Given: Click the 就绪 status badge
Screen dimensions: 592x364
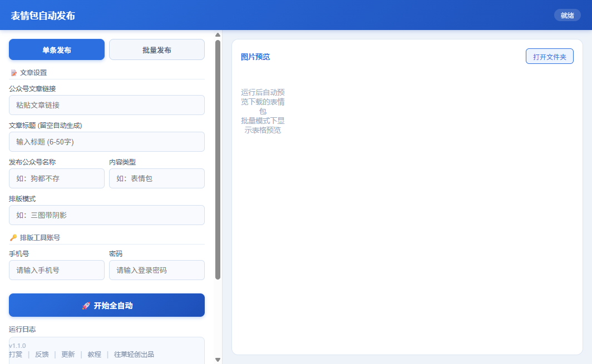Looking at the screenshot, I should pos(567,15).
